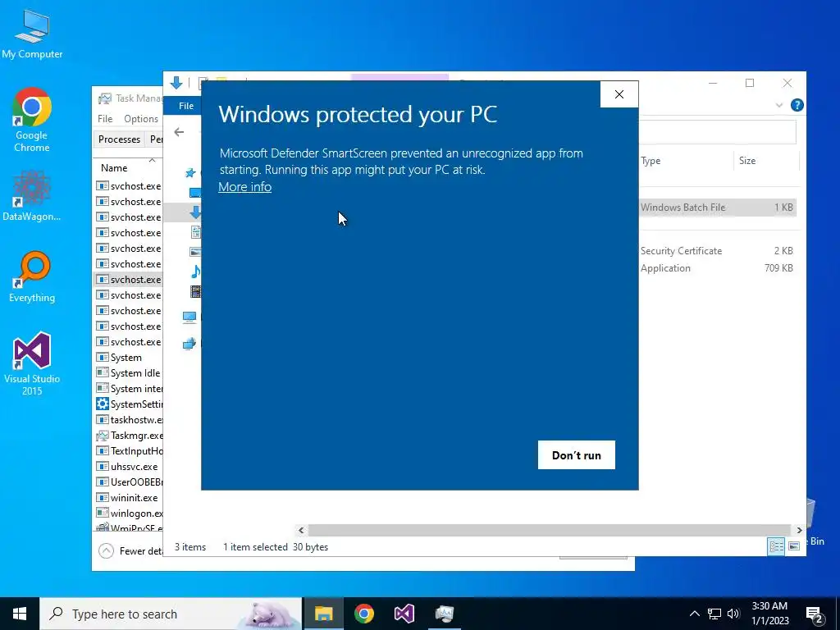Click the Explorer search box
The width and height of the screenshot is (840, 630).
pyautogui.click(x=717, y=132)
